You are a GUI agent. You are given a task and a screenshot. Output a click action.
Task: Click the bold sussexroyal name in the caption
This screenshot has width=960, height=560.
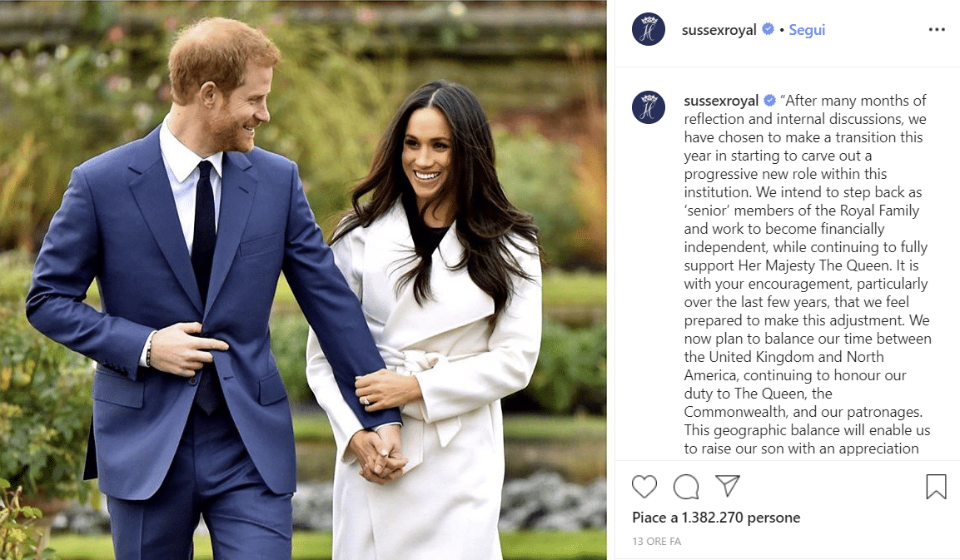tap(721, 101)
